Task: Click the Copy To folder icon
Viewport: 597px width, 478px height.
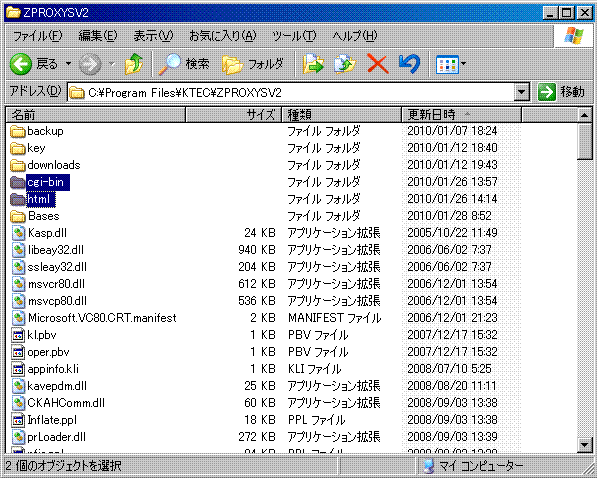Action: (x=345, y=64)
